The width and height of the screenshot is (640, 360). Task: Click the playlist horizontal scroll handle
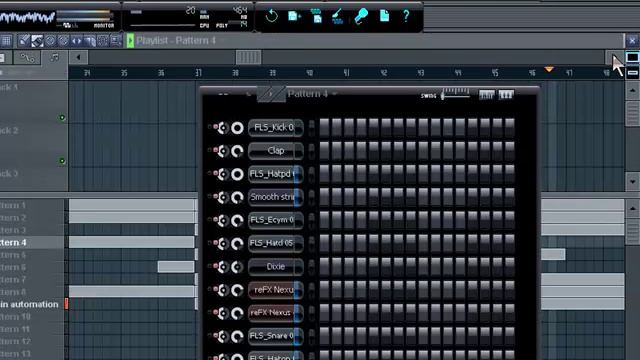pyautogui.click(x=249, y=58)
